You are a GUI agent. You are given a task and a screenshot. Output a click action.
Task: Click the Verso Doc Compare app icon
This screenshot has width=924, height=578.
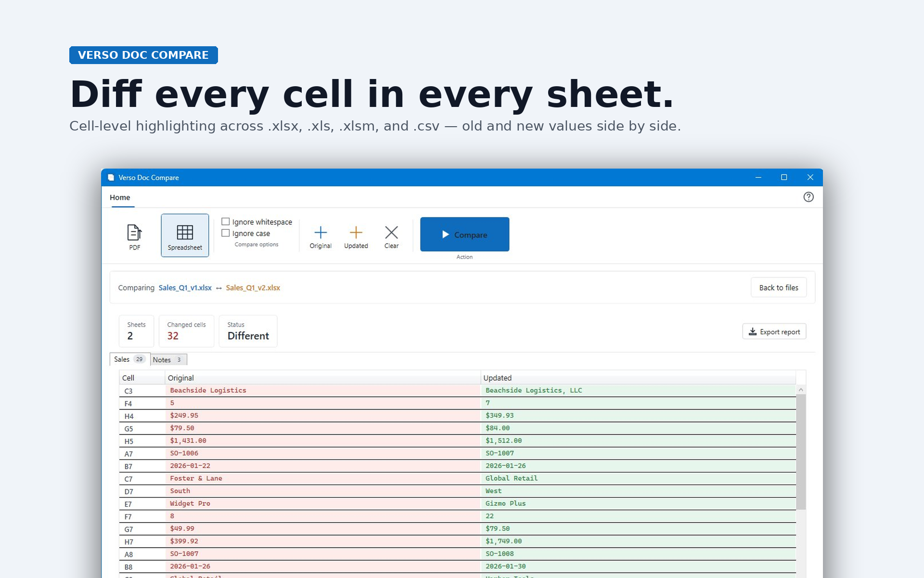[111, 177]
